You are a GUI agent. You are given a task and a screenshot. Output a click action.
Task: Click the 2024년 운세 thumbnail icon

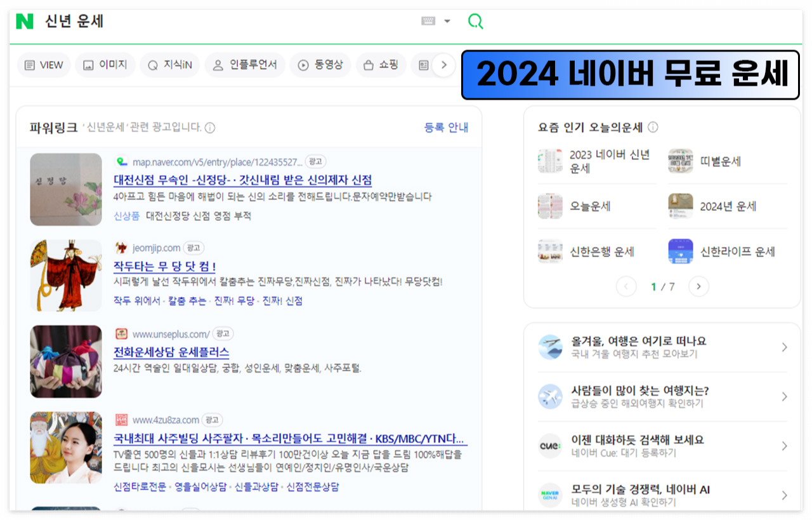pyautogui.click(x=681, y=206)
